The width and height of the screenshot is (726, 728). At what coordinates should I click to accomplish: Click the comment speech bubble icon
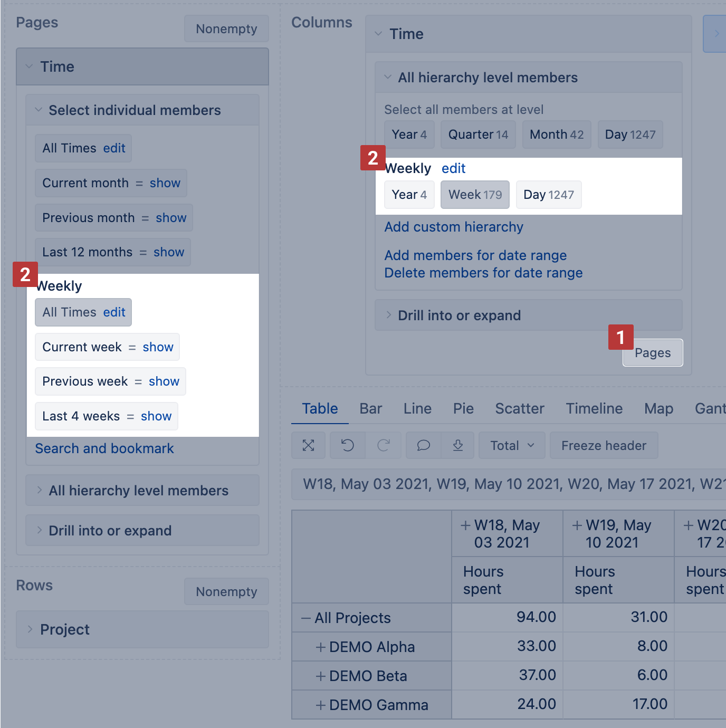pos(423,446)
